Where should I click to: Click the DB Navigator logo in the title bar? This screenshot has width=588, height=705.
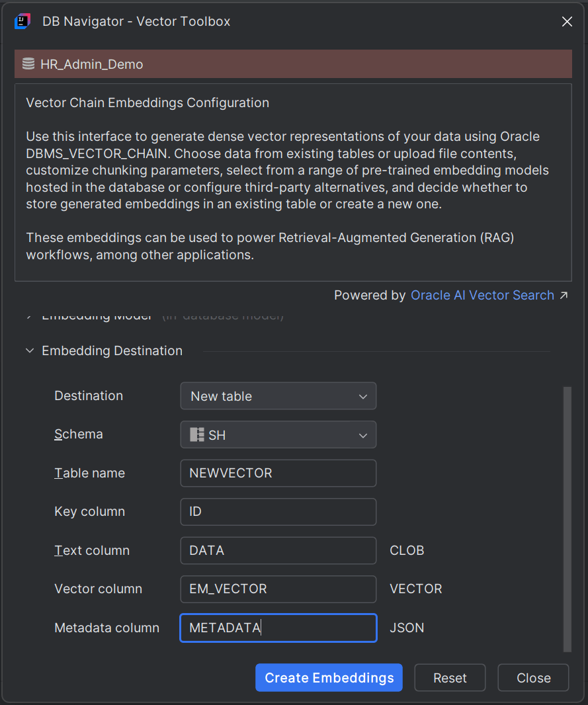click(22, 21)
